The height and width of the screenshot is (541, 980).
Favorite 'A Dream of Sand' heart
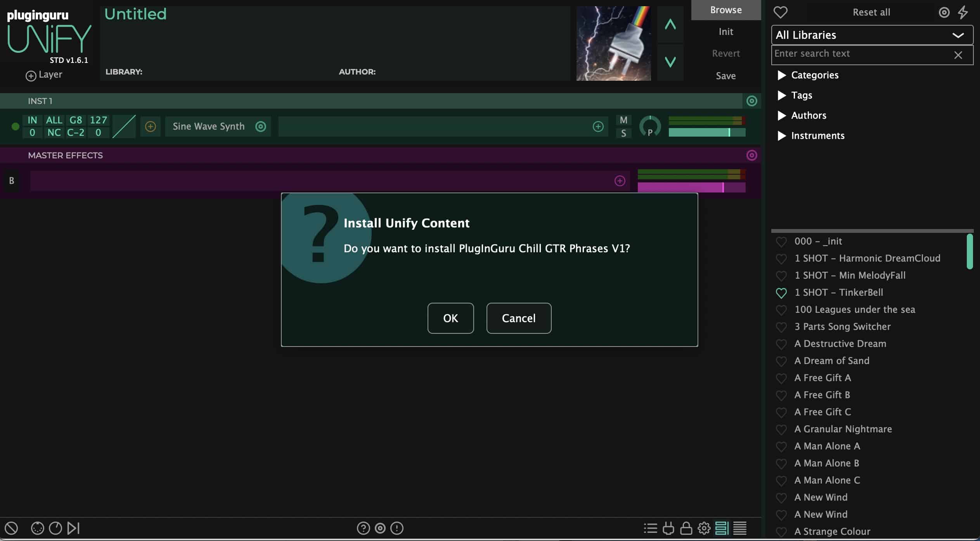[x=781, y=361]
